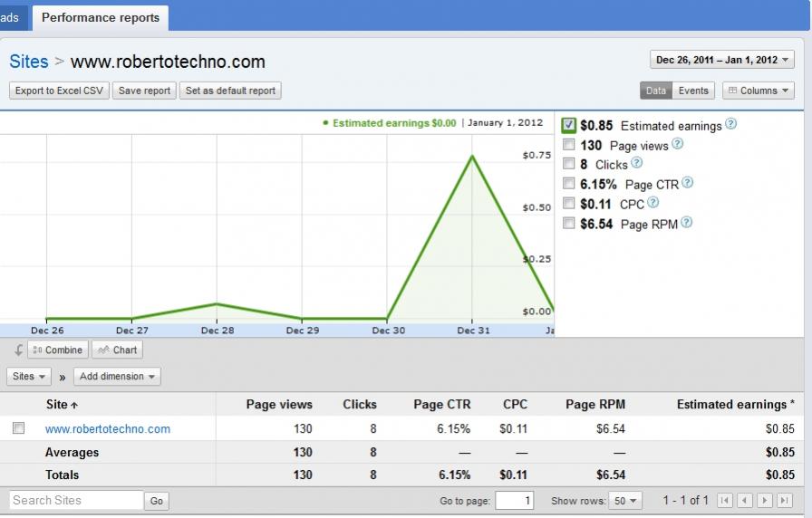Sort by Estimated earnings column header
Screen dimensions: 812x518
click(735, 404)
